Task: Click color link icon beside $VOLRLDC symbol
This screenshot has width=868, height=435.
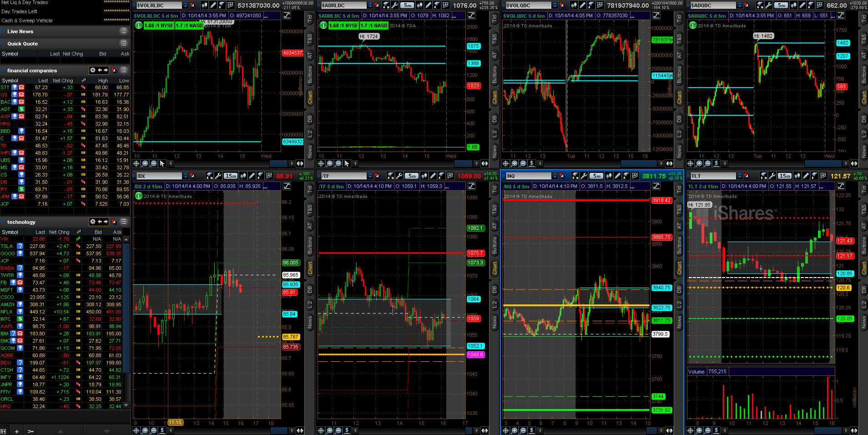Action: click(193, 5)
